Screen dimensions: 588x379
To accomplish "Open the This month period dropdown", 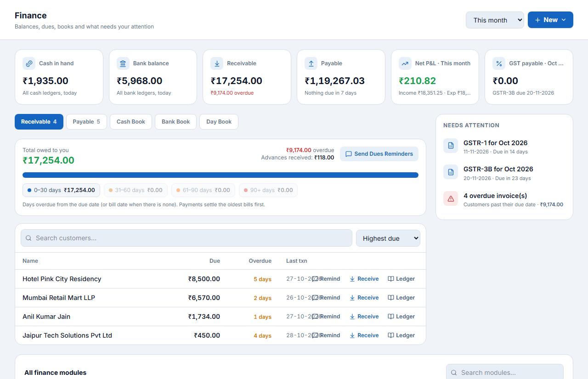I will point(495,20).
